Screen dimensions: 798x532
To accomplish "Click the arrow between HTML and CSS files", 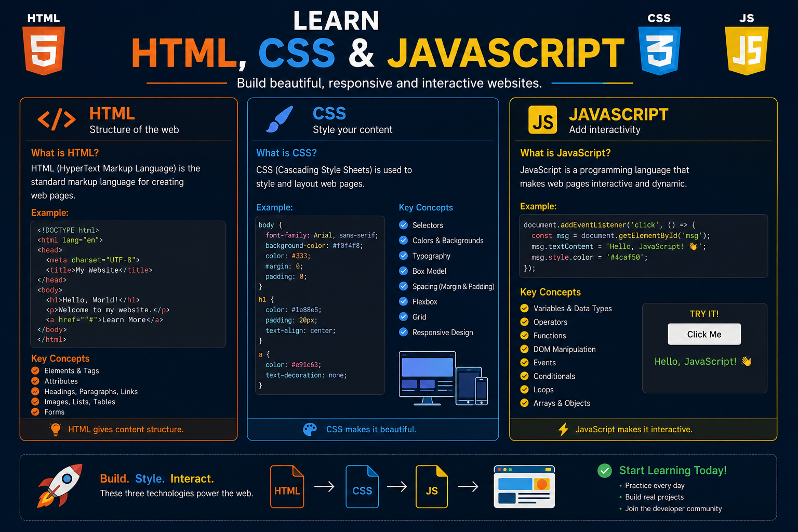I will [325, 487].
